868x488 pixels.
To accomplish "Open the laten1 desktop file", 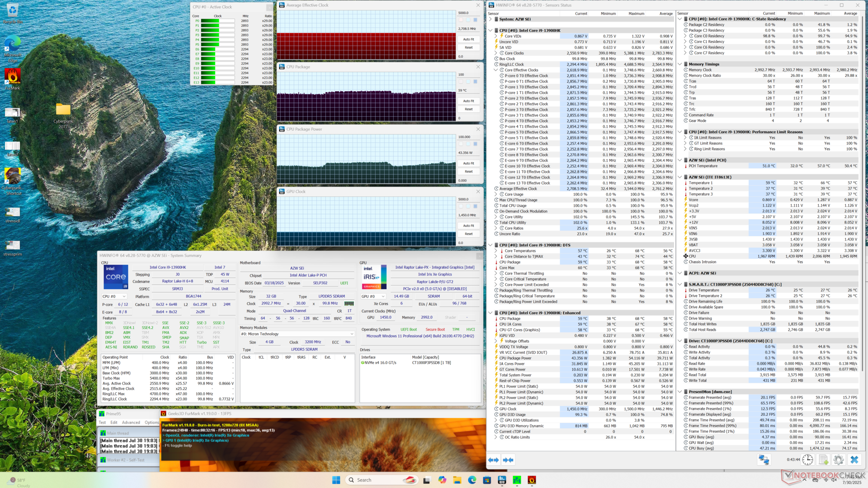I will (13, 115).
